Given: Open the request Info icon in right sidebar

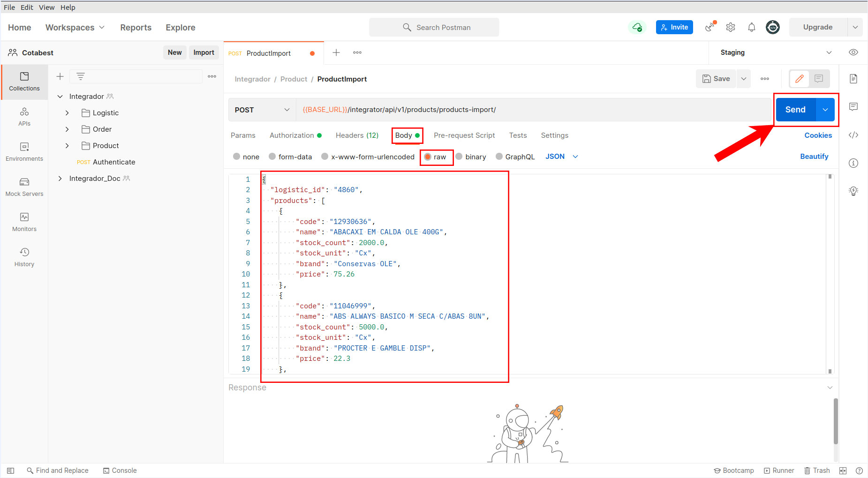Looking at the screenshot, I should click(853, 163).
